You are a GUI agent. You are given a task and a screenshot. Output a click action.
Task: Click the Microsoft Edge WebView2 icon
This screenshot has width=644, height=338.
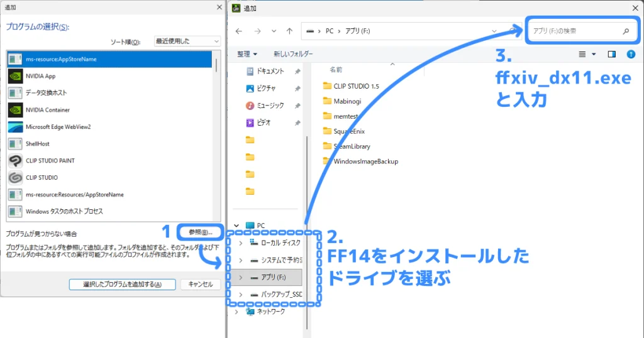pyautogui.click(x=15, y=127)
